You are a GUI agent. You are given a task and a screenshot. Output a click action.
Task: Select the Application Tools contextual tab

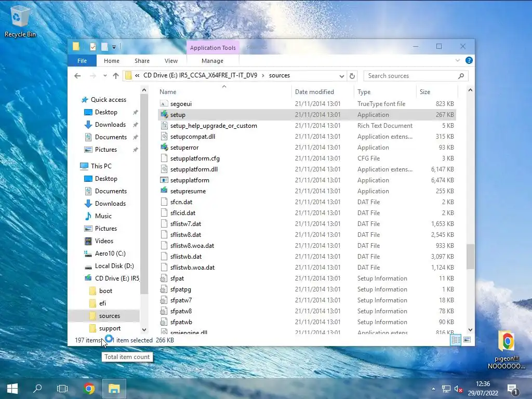point(212,48)
